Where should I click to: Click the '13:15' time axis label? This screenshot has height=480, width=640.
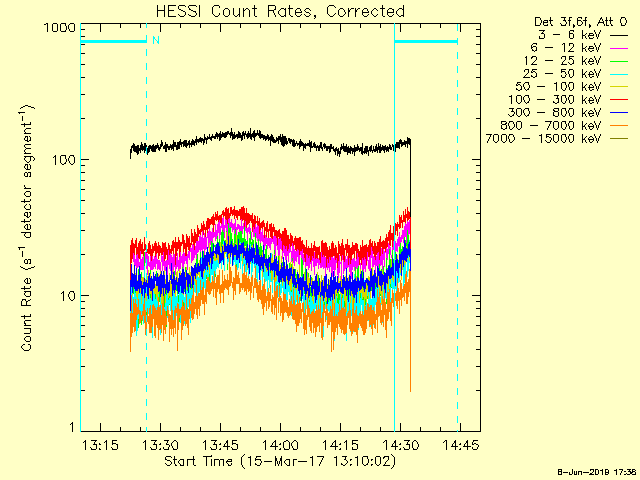pos(100,445)
